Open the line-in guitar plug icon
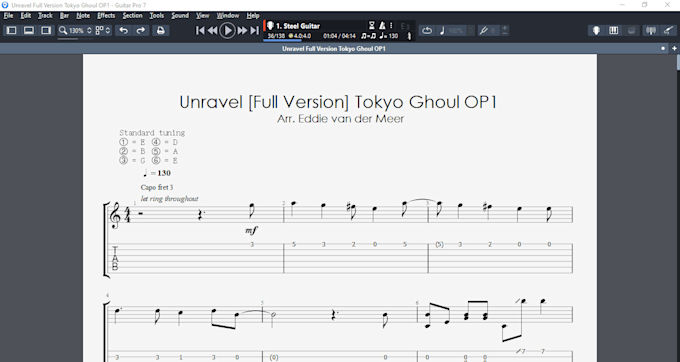Viewport: 680px width, 362px height. click(668, 30)
